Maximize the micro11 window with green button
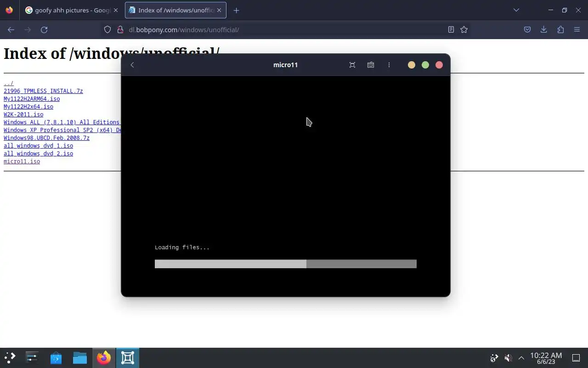Viewport: 588px width, 368px height. (425, 65)
